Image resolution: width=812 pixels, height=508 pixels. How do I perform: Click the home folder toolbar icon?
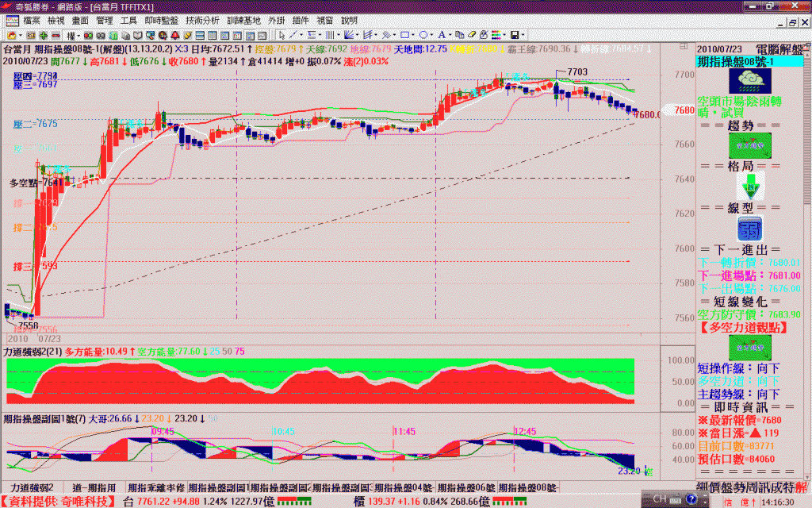(x=11, y=35)
